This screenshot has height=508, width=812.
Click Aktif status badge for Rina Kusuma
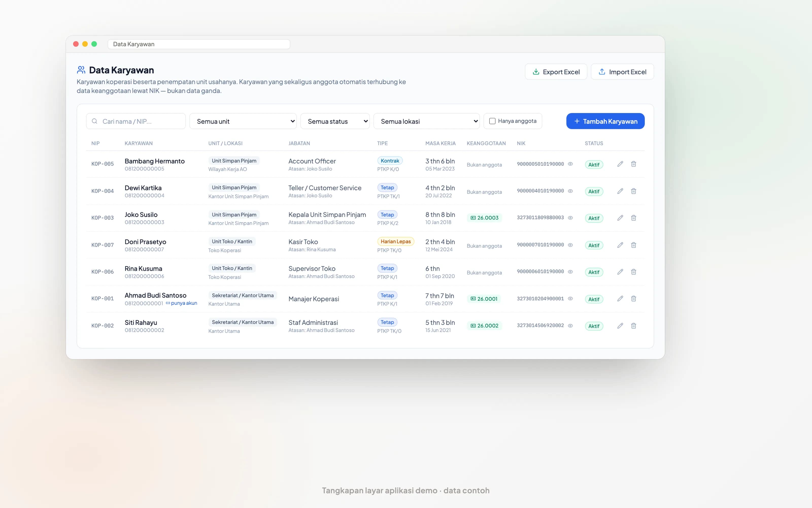[594, 272]
